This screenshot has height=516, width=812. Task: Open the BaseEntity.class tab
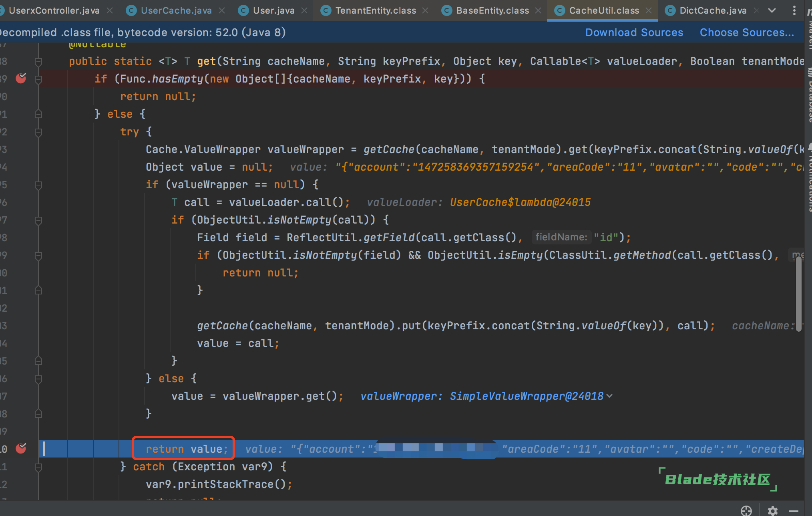pyautogui.click(x=486, y=10)
